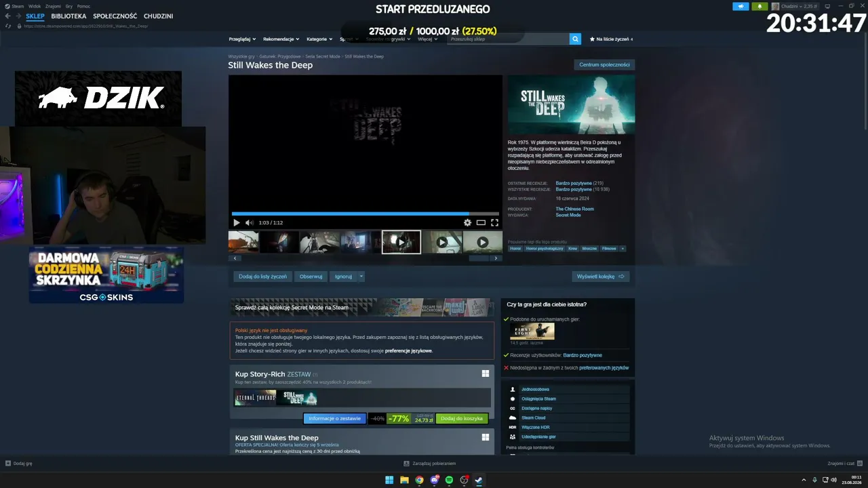Switch trailer to theater mode icon

[x=481, y=222]
